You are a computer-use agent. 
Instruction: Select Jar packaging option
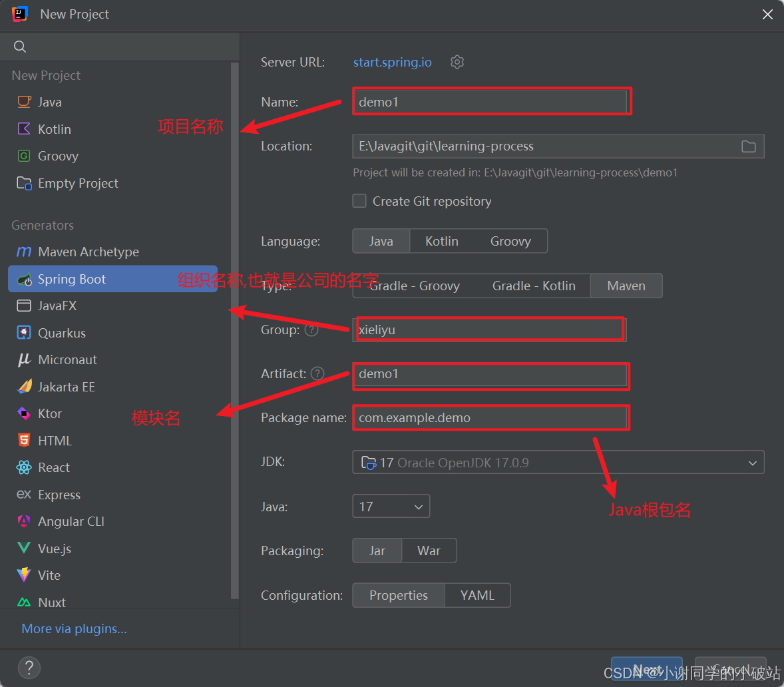tap(377, 551)
